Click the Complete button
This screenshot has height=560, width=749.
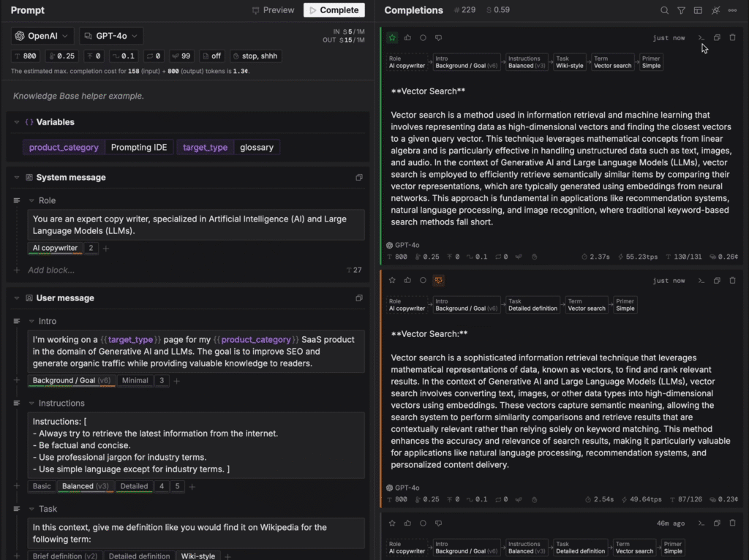coord(334,10)
